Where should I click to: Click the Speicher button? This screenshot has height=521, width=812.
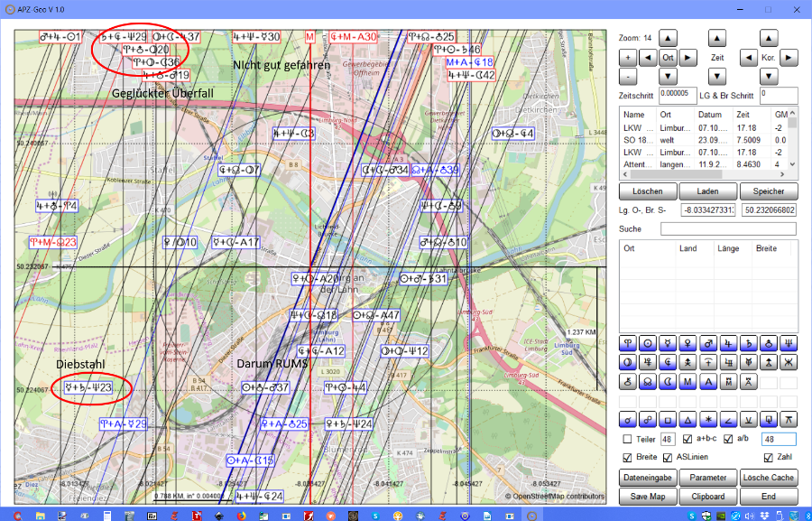click(769, 191)
